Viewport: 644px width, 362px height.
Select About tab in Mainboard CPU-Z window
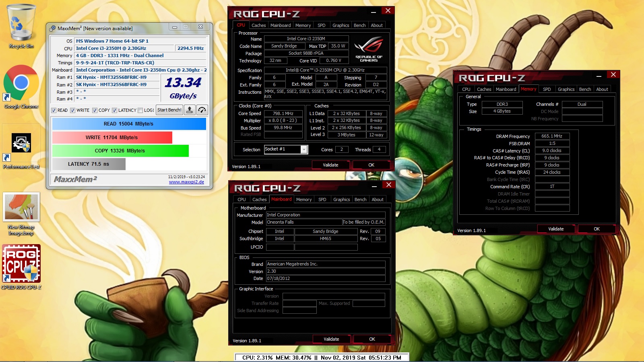point(378,200)
